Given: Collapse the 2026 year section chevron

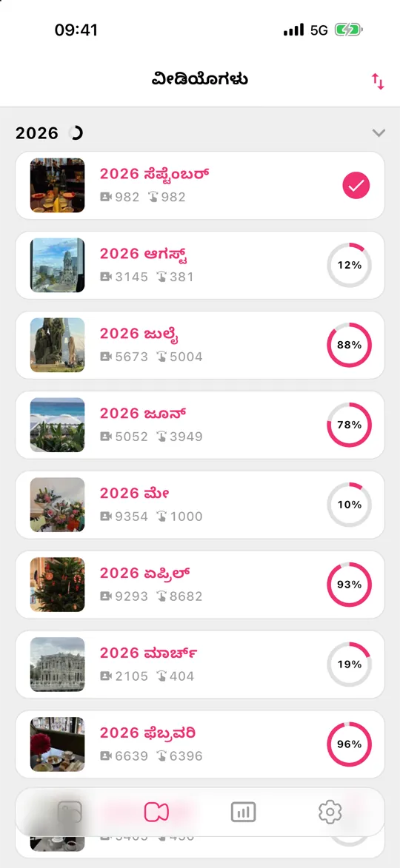Looking at the screenshot, I should [379, 133].
